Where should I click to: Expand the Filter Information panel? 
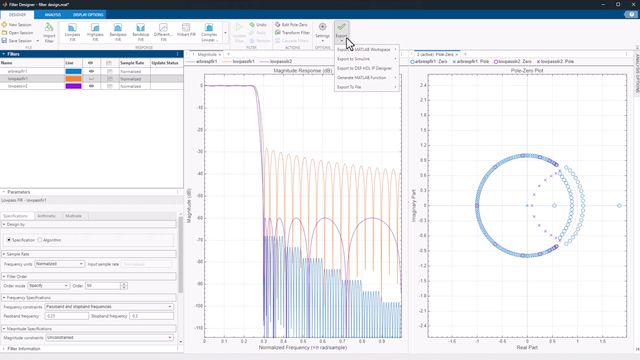click(4, 349)
